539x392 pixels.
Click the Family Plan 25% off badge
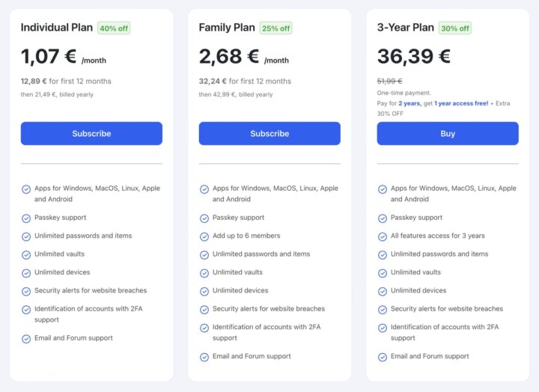(275, 28)
